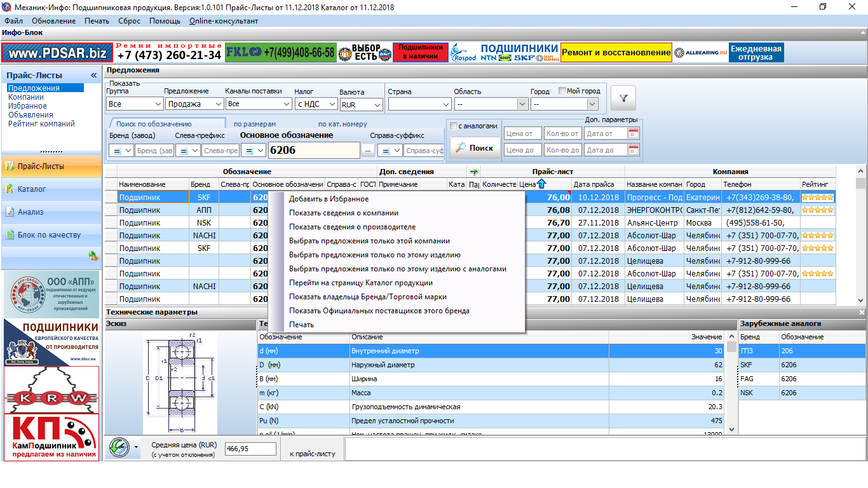Image resolution: width=868 pixels, height=488 pixels.
Task: Click the small configure icon under sidebar buttons
Action: pyautogui.click(x=93, y=255)
